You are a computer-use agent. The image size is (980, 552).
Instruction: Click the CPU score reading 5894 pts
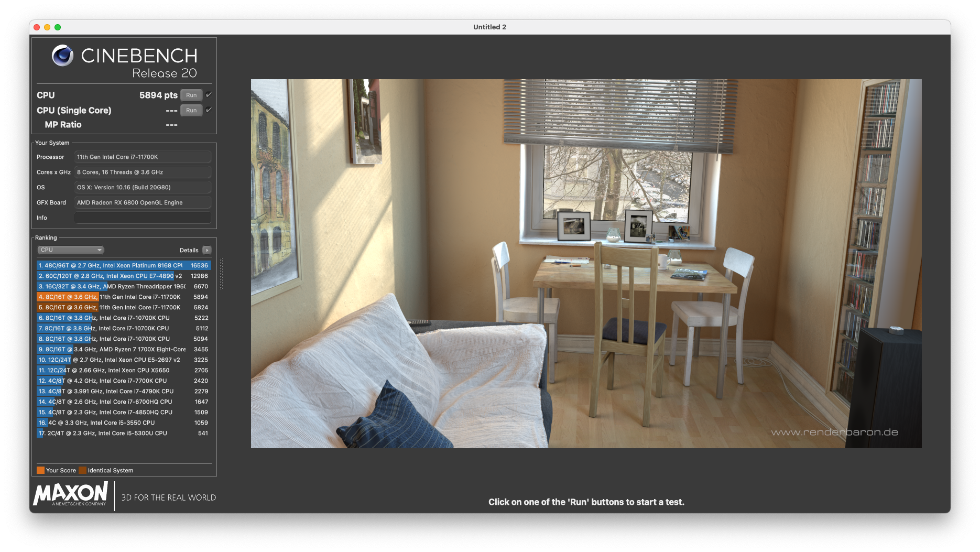pos(158,95)
